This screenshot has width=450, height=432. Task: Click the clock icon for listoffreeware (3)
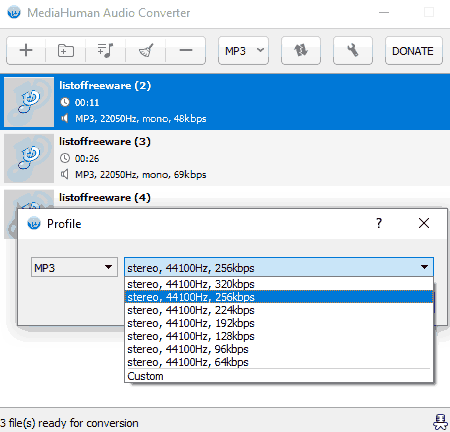[65, 158]
